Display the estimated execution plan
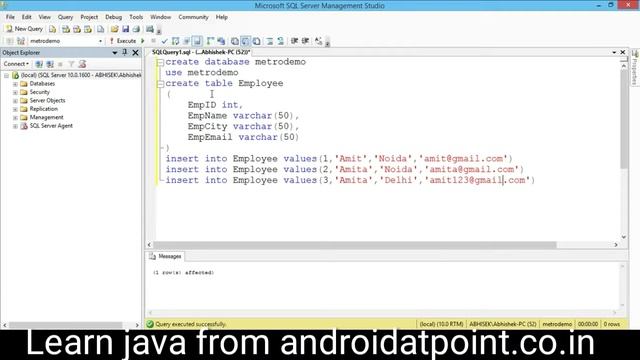Image resolution: width=640 pixels, height=360 pixels. [x=176, y=41]
